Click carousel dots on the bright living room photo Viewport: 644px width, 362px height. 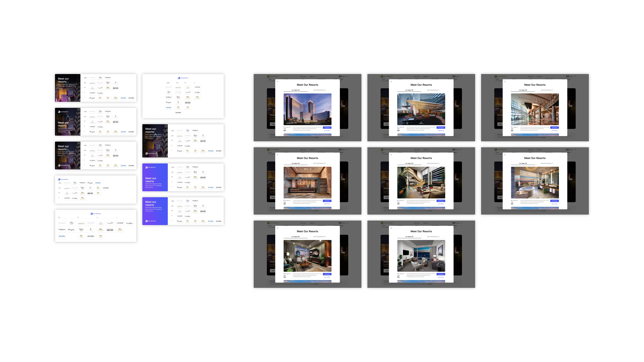pyautogui.click(x=421, y=270)
